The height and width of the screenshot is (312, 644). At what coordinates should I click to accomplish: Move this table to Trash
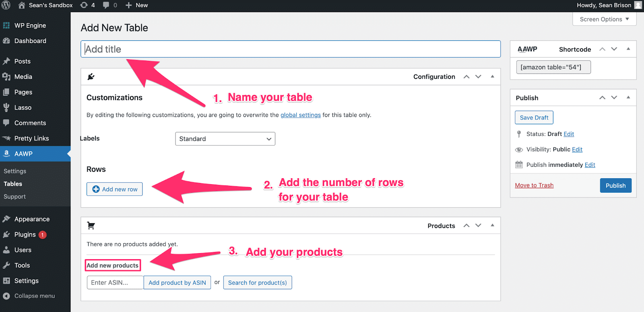pos(534,185)
